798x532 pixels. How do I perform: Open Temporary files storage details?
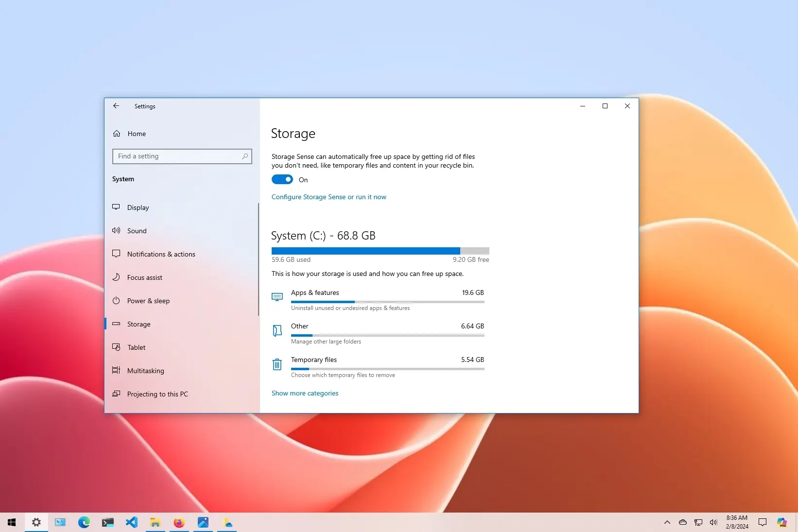[x=378, y=367]
